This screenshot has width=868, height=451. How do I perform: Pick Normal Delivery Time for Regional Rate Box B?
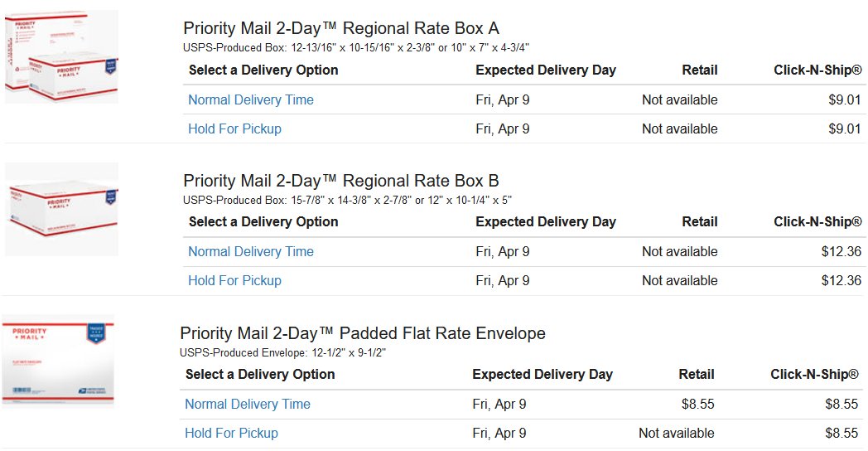pos(251,252)
